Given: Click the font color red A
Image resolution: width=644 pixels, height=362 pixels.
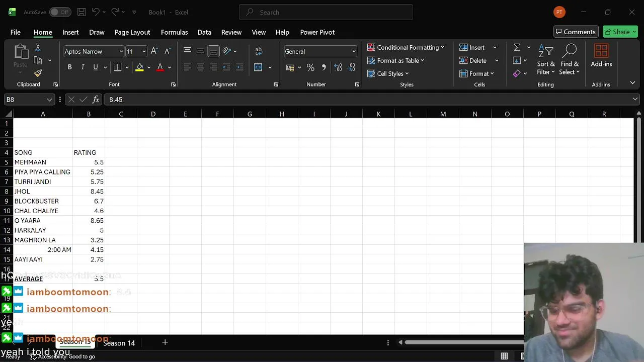Looking at the screenshot, I should 160,67.
